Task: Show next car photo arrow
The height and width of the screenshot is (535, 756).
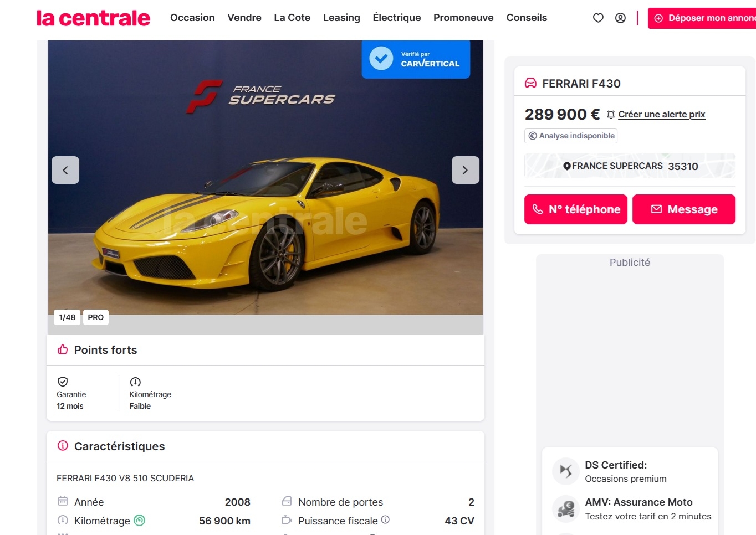Action: (465, 170)
